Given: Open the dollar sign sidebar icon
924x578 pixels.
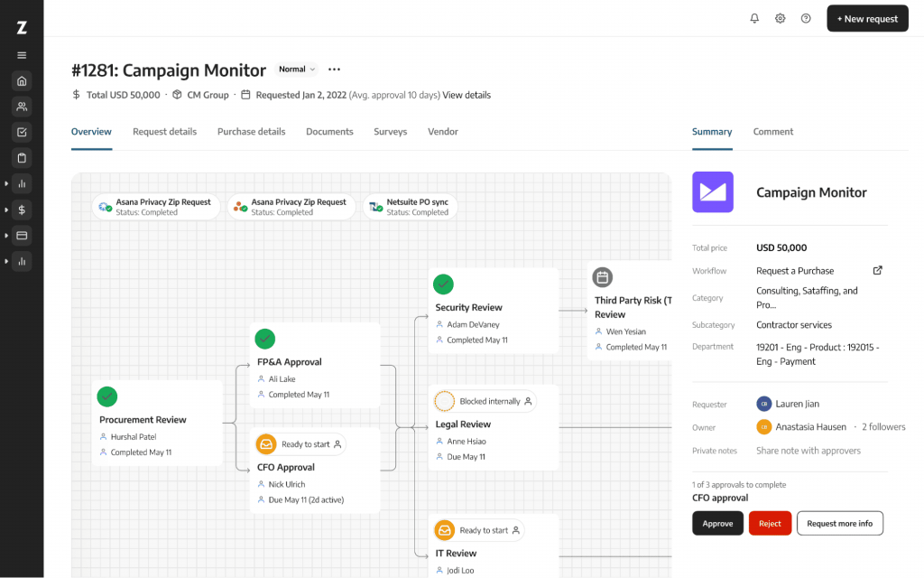Looking at the screenshot, I should coord(22,210).
